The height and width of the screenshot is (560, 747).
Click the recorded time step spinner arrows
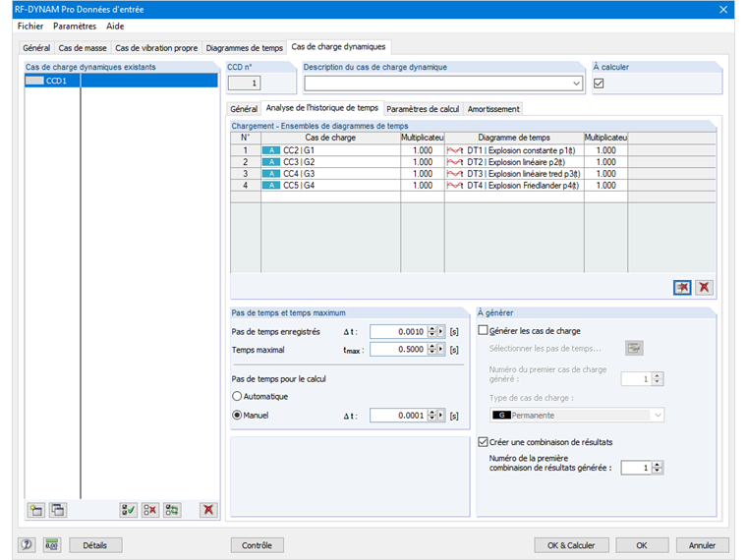click(431, 331)
